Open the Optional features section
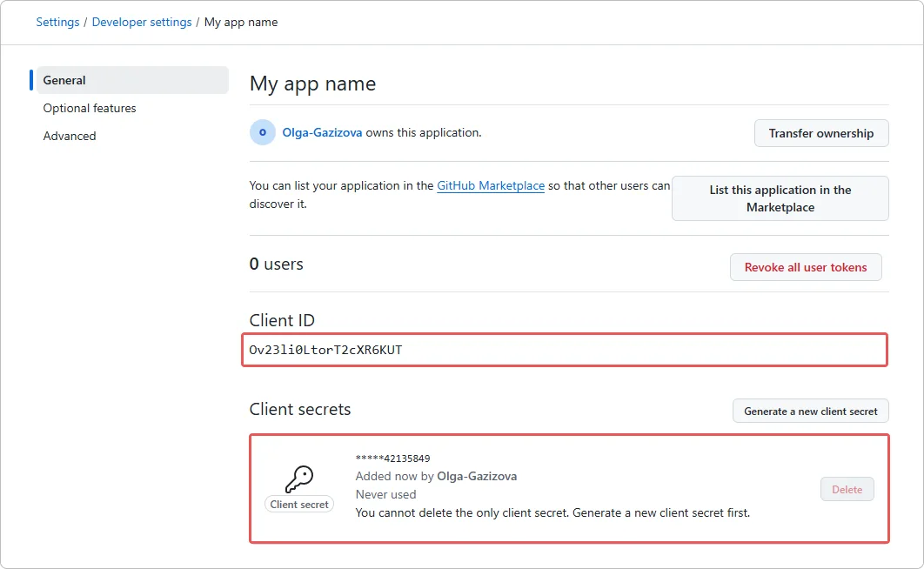Screen dimensions: 924x569 click(x=89, y=108)
